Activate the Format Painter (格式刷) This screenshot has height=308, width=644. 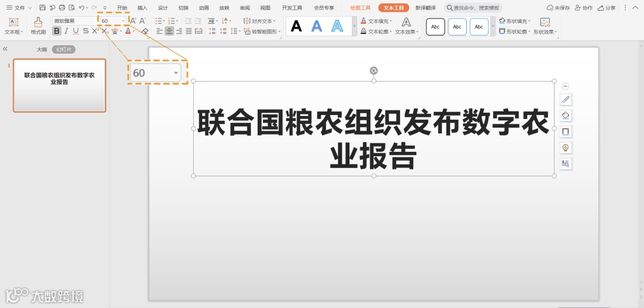point(38,26)
